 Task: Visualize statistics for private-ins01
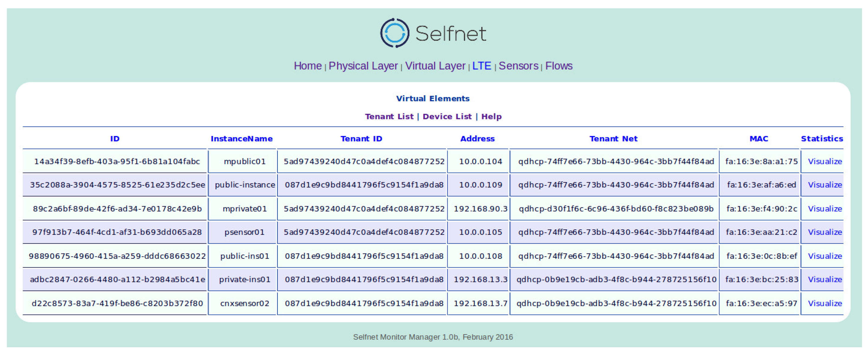point(825,279)
